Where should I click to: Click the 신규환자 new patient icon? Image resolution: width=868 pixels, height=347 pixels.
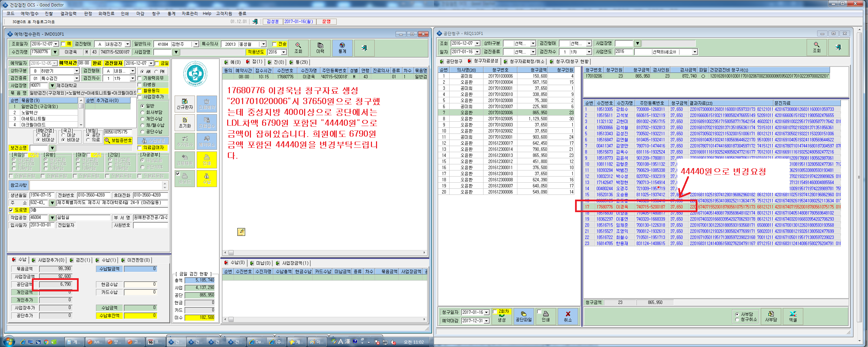185,104
